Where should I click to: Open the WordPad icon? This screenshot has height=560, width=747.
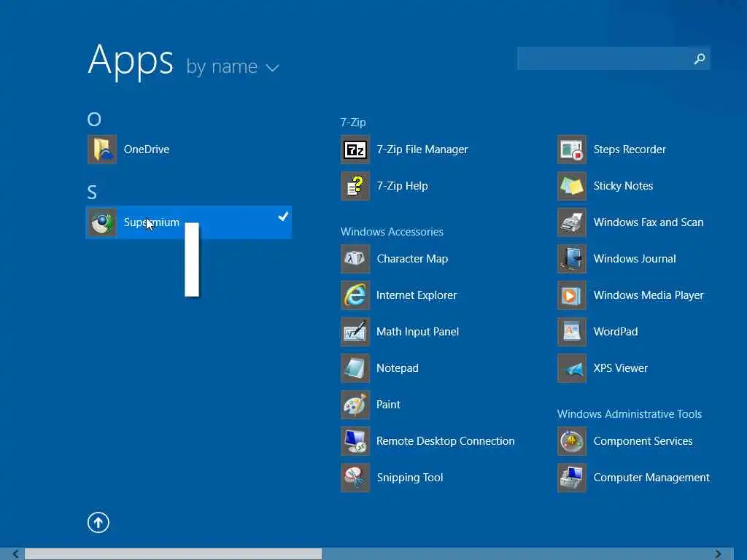pyautogui.click(x=572, y=332)
